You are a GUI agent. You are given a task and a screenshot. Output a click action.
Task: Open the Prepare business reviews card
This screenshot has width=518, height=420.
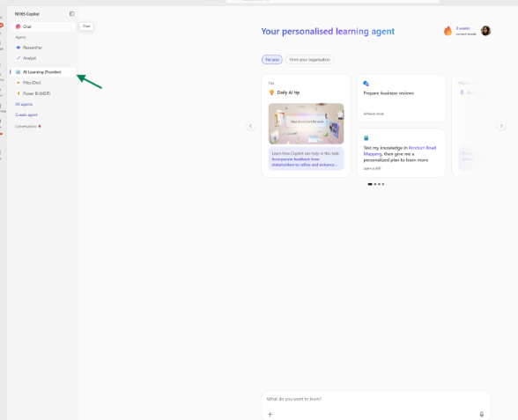coord(401,99)
